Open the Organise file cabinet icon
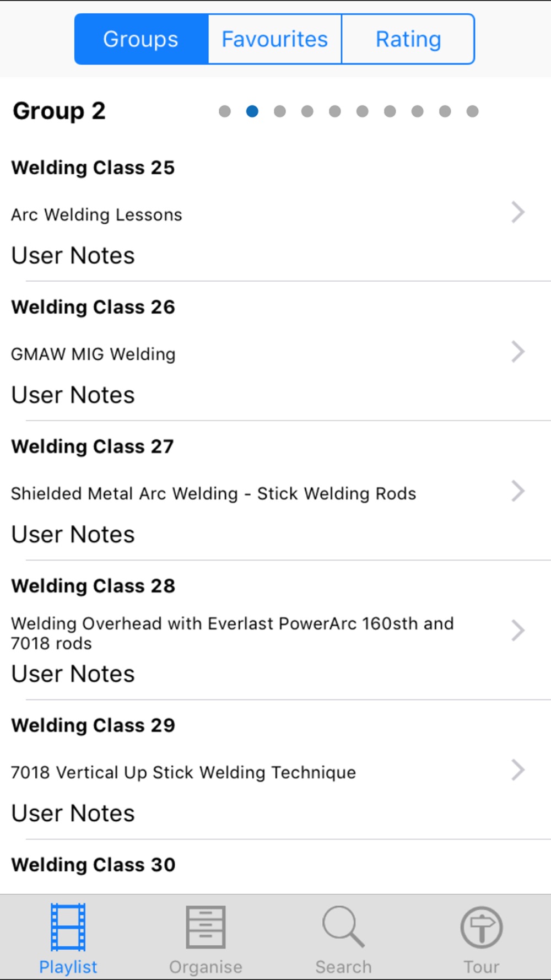 tap(206, 927)
